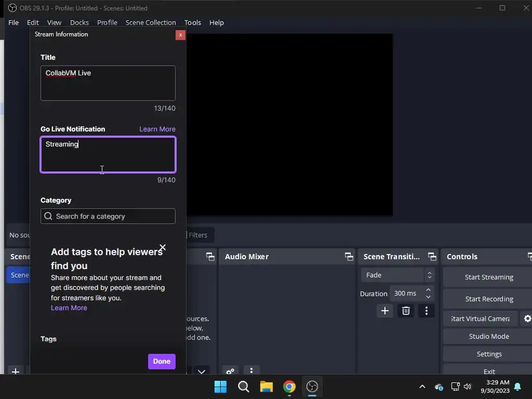Decrease transition duration with down arrow
Image resolution: width=532 pixels, height=399 pixels.
click(x=429, y=297)
